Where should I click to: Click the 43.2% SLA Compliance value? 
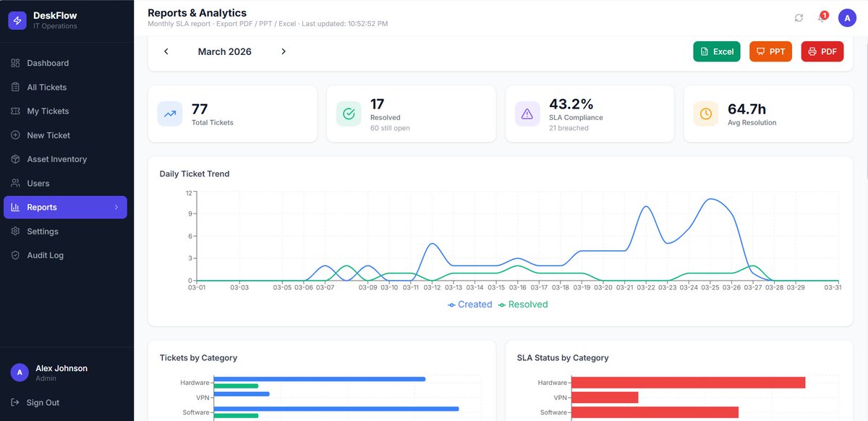click(571, 104)
